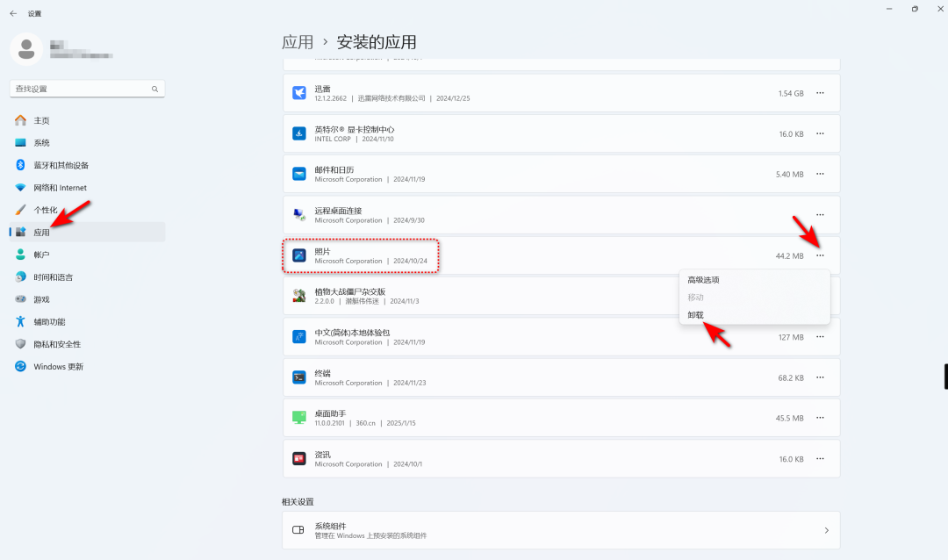This screenshot has height=560, width=948.
Task: Expand 系统组件 related settings entry
Action: pyautogui.click(x=562, y=530)
